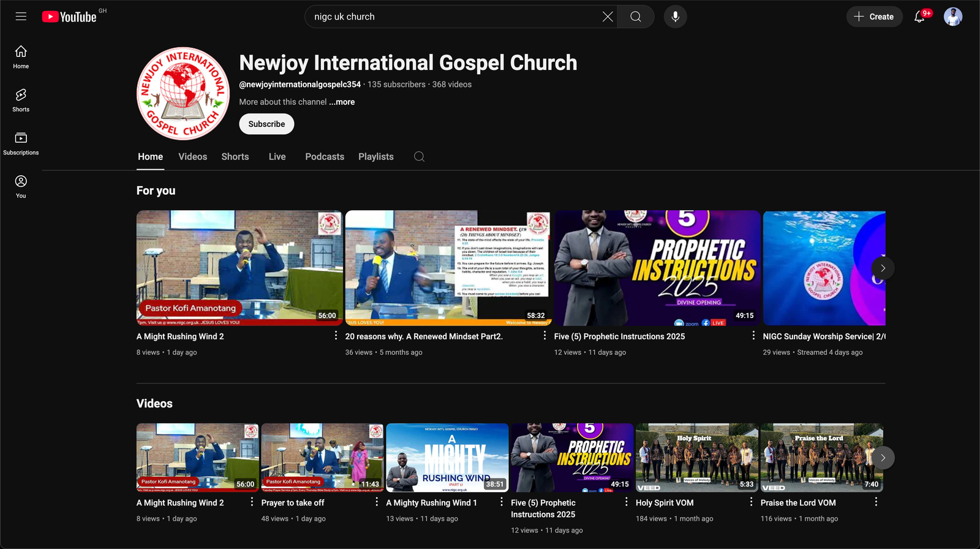Play A Mighty Rushing Wind 1 thumbnail
This screenshot has height=549, width=980.
point(447,458)
